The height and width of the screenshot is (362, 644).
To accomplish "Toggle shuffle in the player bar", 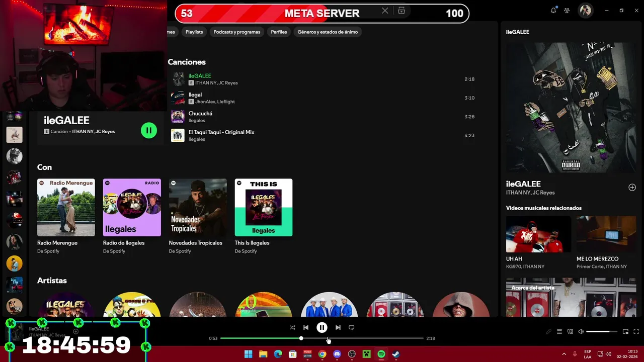I will (x=292, y=327).
